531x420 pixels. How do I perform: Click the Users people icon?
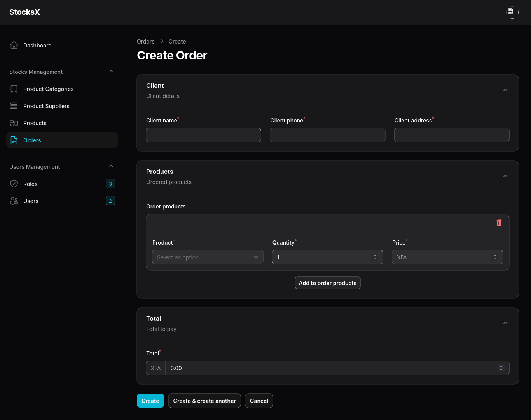[14, 201]
